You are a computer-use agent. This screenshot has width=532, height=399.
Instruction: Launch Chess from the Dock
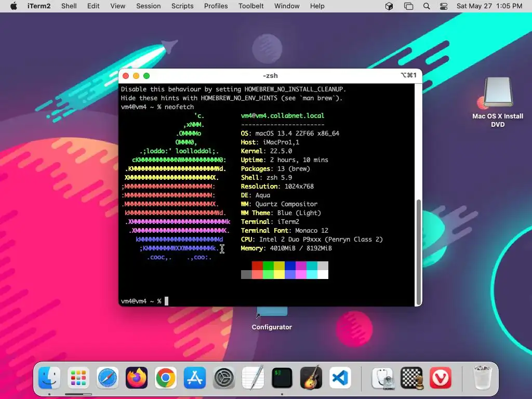412,378
